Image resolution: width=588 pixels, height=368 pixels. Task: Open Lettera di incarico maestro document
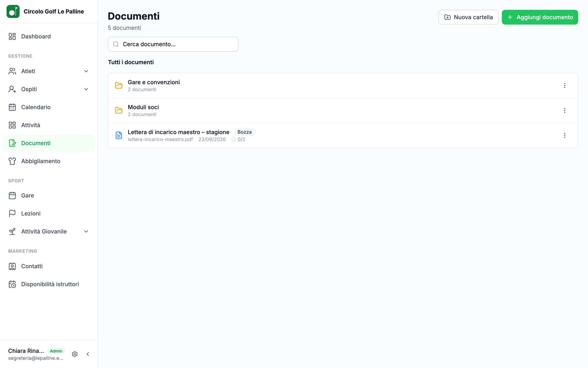[x=343, y=135]
